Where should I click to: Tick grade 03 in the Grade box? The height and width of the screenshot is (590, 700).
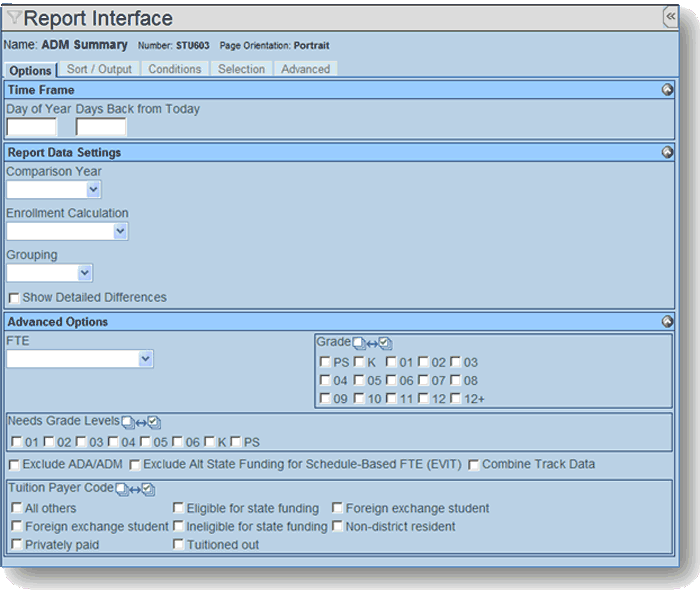pos(455,361)
